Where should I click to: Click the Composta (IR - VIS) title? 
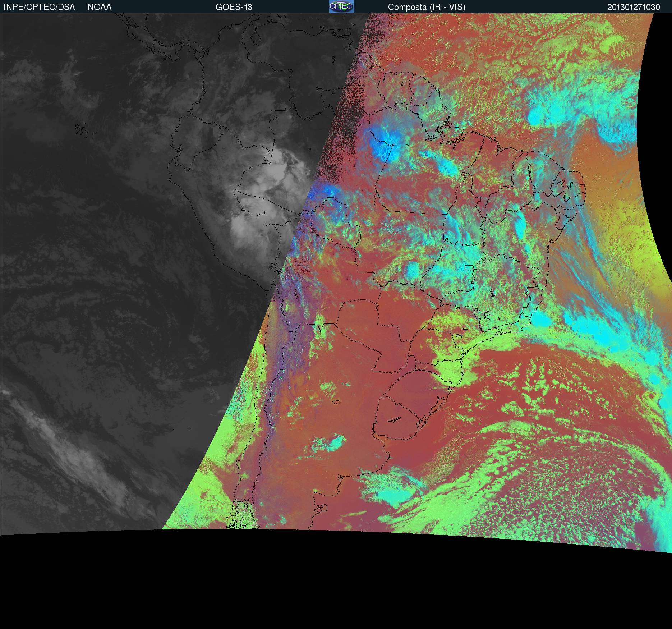(x=427, y=7)
